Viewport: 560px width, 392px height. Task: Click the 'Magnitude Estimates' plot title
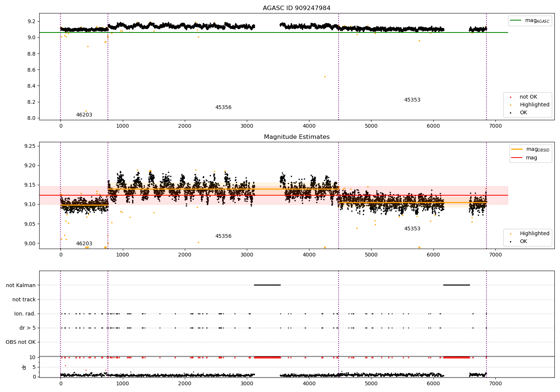tap(296, 137)
